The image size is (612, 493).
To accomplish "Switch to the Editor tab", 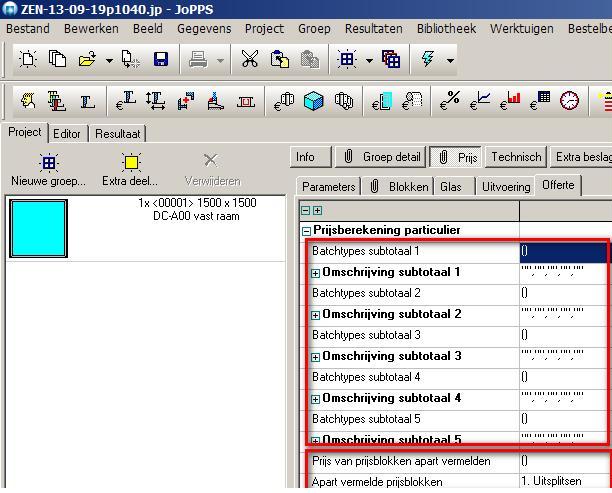I will click(x=67, y=134).
